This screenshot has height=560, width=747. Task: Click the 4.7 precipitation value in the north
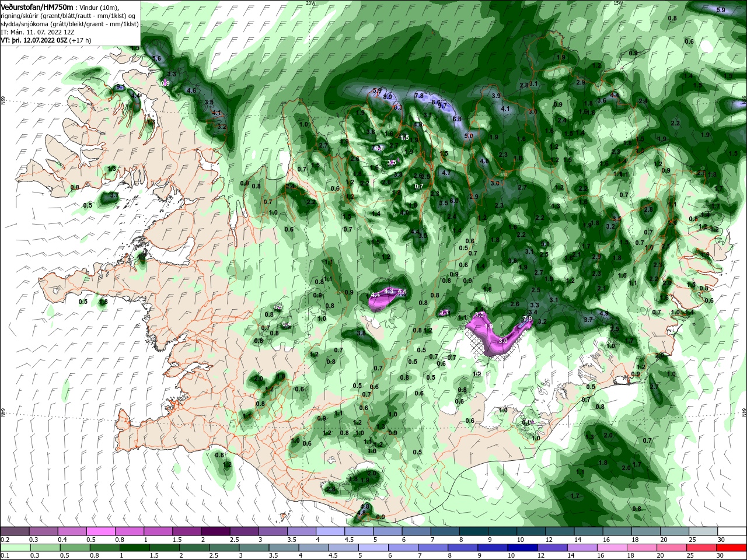[446, 173]
